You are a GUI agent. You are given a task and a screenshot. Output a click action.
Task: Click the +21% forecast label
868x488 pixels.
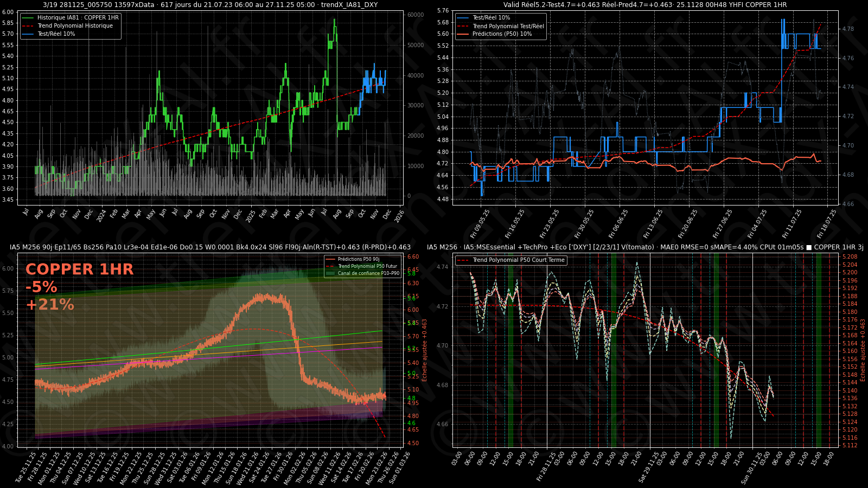pos(49,305)
